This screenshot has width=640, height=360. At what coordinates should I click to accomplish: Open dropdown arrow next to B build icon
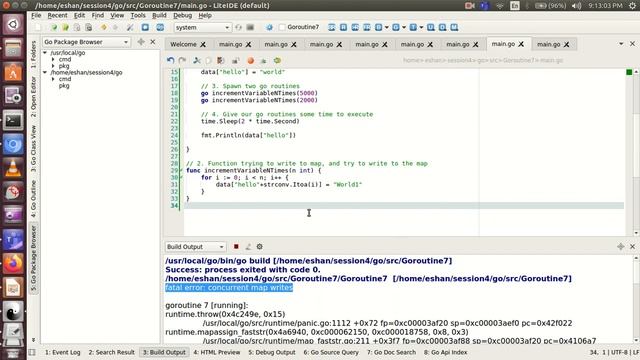(x=386, y=27)
